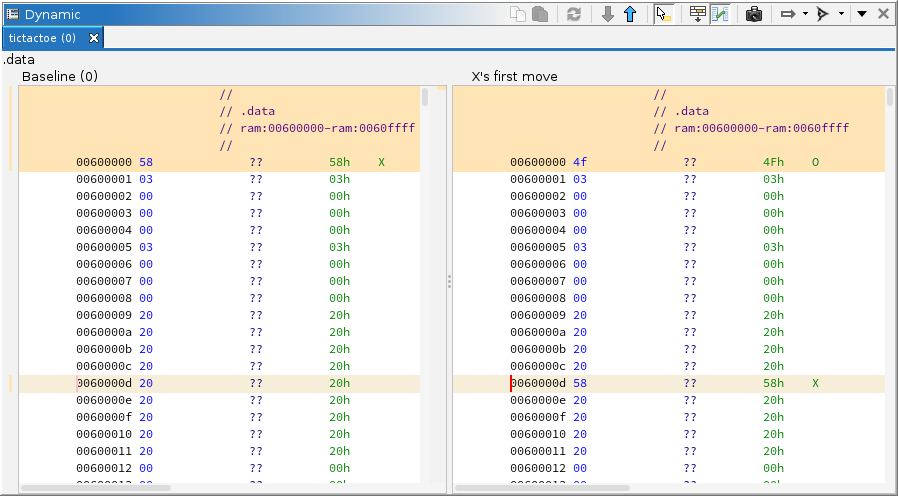Go to previous difference with the up arrow
The height and width of the screenshot is (496, 898).
(x=630, y=14)
